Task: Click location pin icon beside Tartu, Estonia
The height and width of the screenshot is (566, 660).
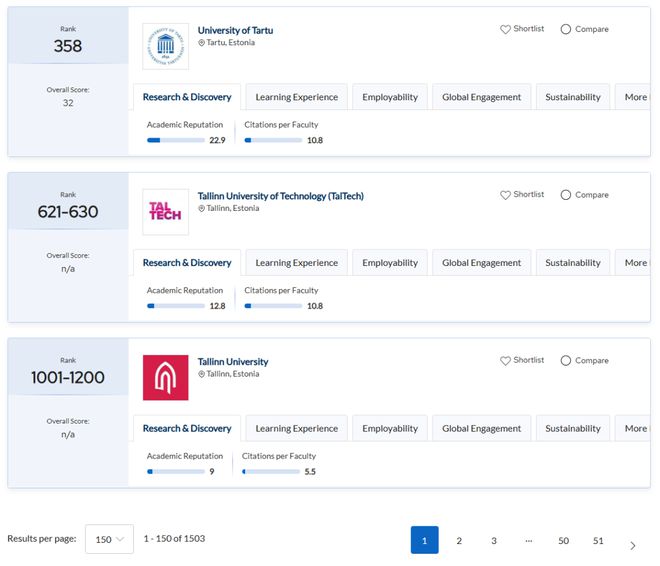Action: [x=201, y=43]
